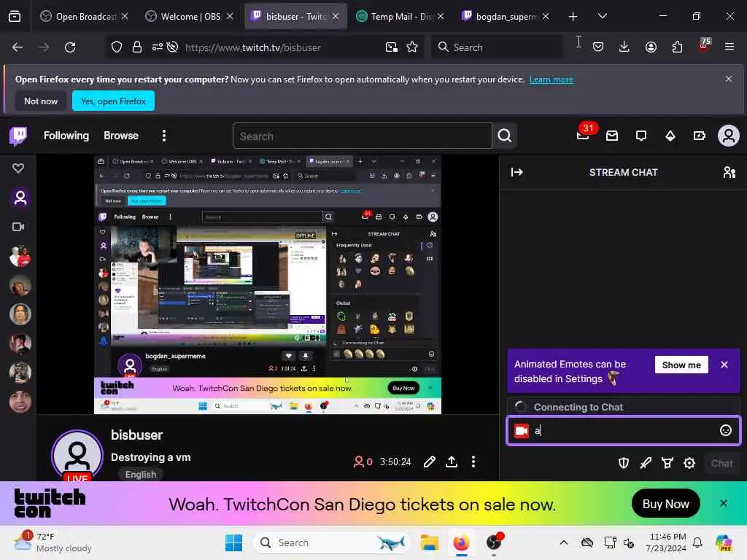The height and width of the screenshot is (560, 747).
Task: Open Firefox extensions puzzle icon
Action: 677,47
